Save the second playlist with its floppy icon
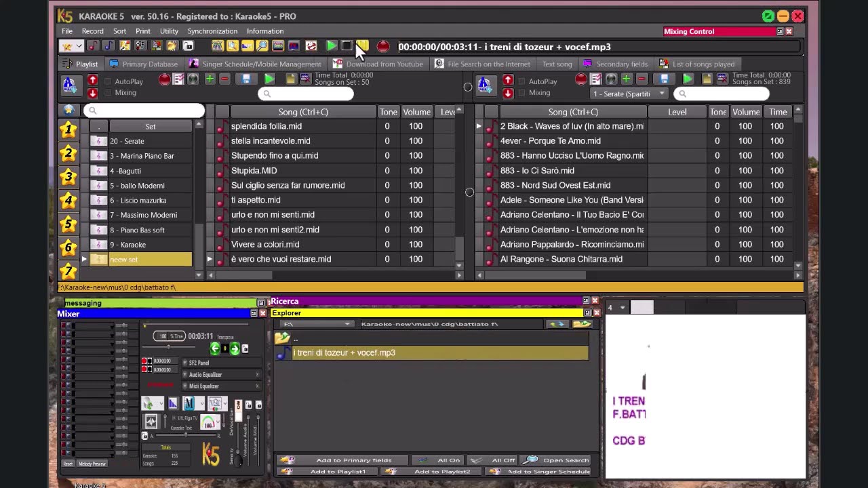Viewport: 868px width, 488px height. click(x=664, y=79)
